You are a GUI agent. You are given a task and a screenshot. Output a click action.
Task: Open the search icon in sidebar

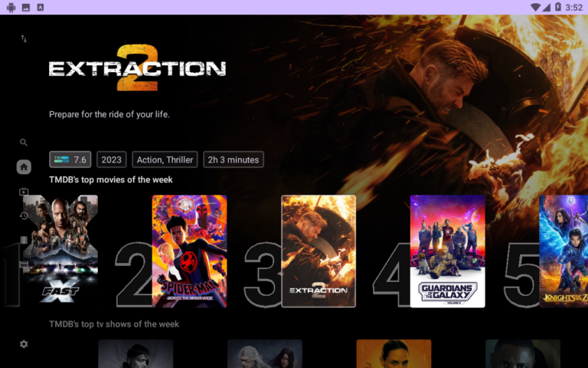coord(24,143)
